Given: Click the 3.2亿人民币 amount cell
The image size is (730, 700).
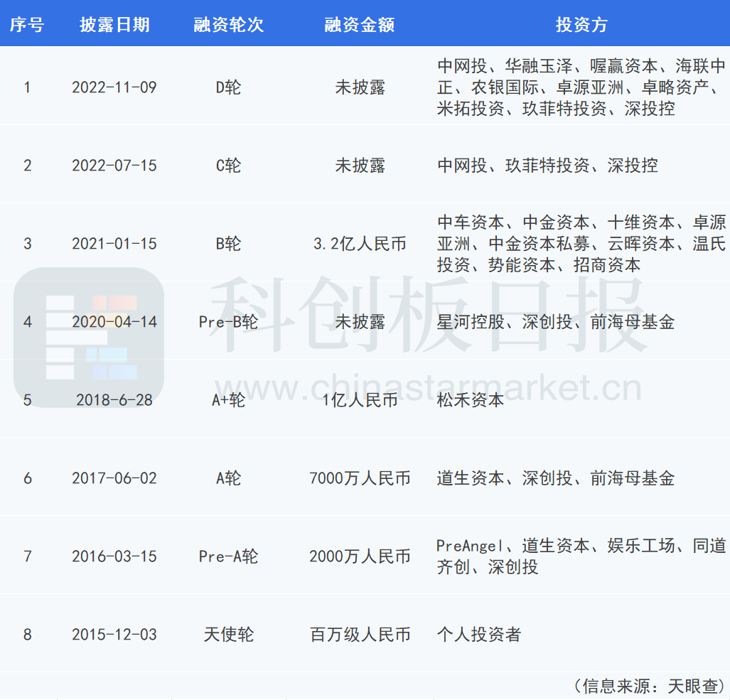Looking at the screenshot, I should pos(360,244).
